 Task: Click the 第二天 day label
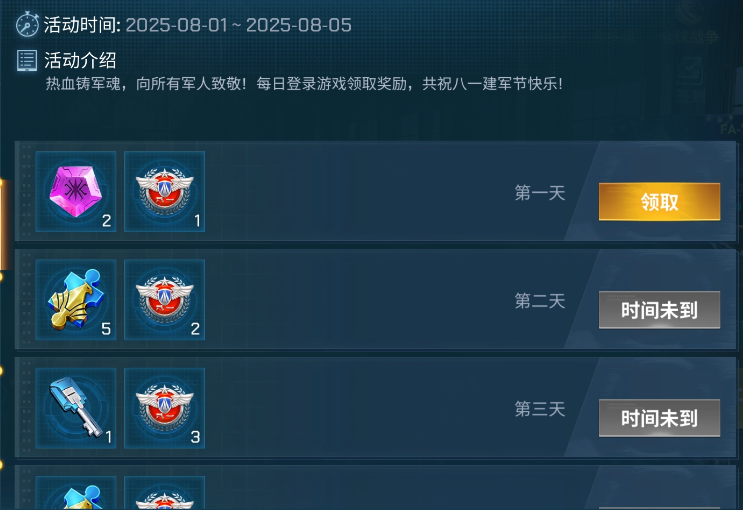click(x=540, y=301)
